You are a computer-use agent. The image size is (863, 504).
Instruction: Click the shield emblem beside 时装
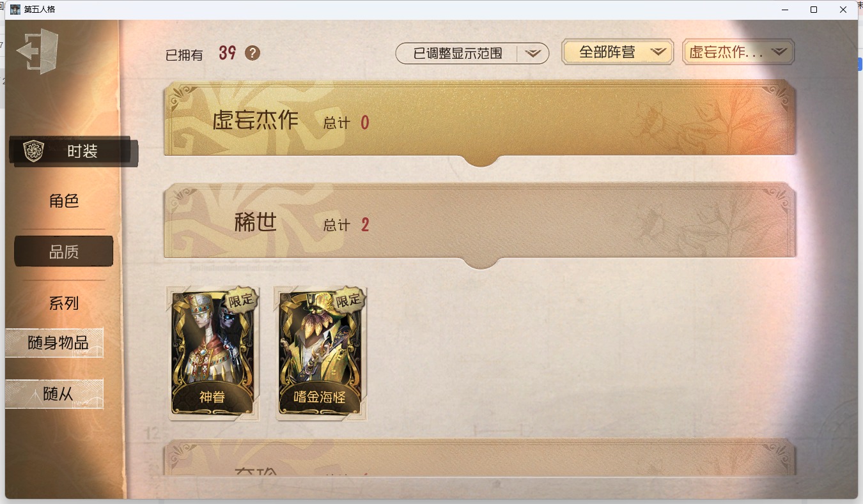point(33,151)
